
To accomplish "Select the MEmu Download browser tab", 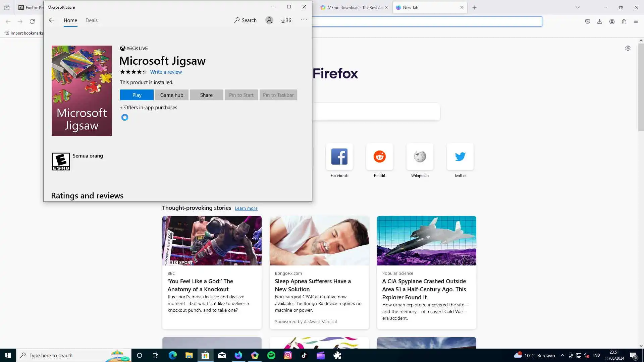I will click(x=352, y=7).
